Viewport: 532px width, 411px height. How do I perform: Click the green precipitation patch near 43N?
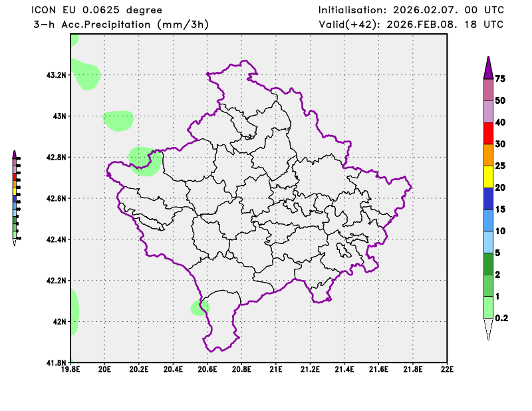[x=118, y=120]
